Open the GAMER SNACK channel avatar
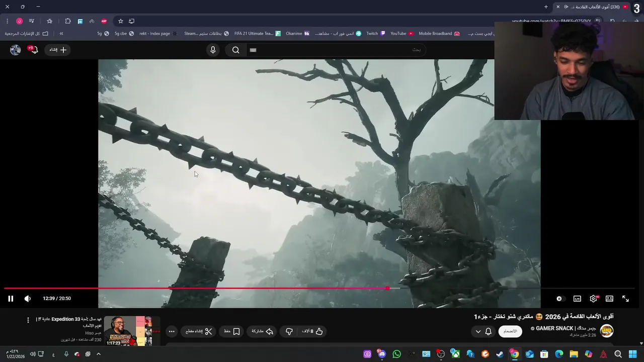Viewport: 644px width, 362px height. tap(607, 331)
